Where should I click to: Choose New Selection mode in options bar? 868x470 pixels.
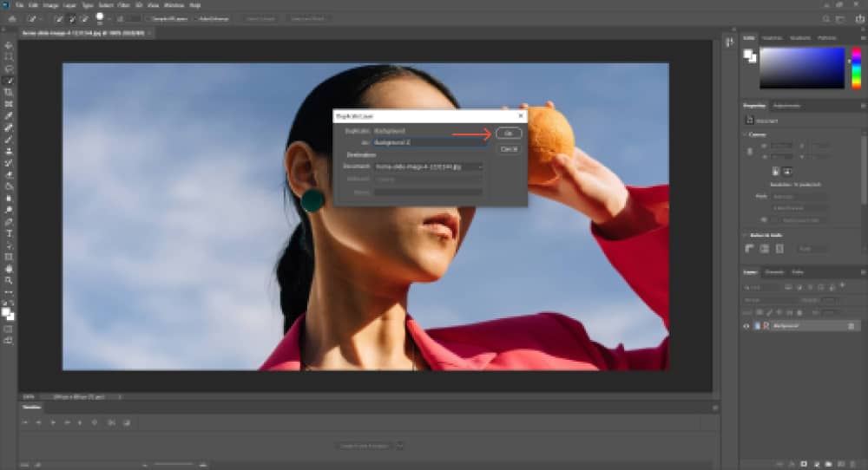click(x=59, y=19)
